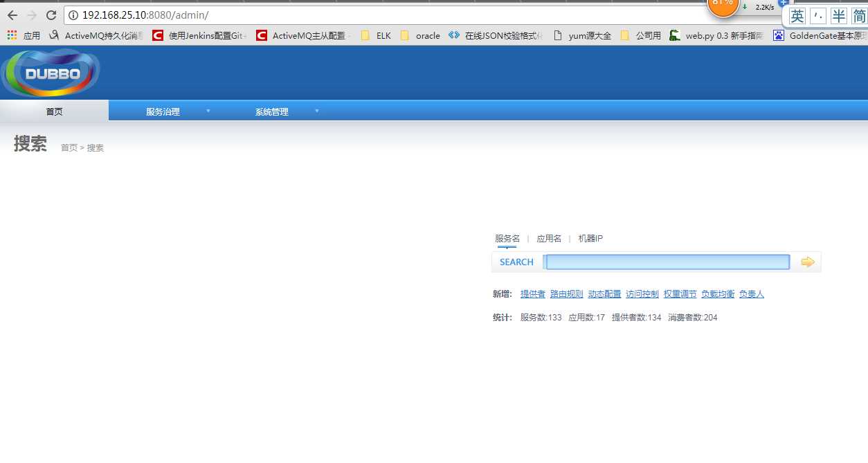The height and width of the screenshot is (463, 868).
Task: Reload the page with refresh icon
Action: (51, 15)
